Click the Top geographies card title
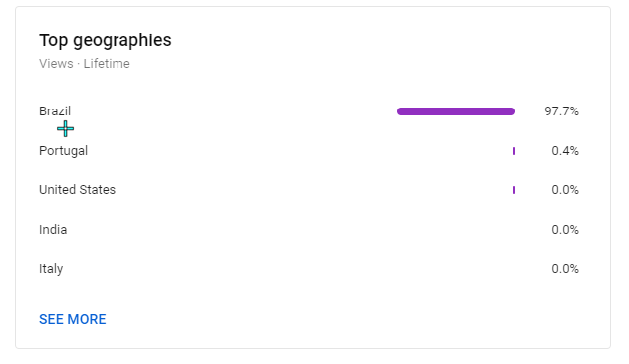The image size is (629, 364). [106, 40]
